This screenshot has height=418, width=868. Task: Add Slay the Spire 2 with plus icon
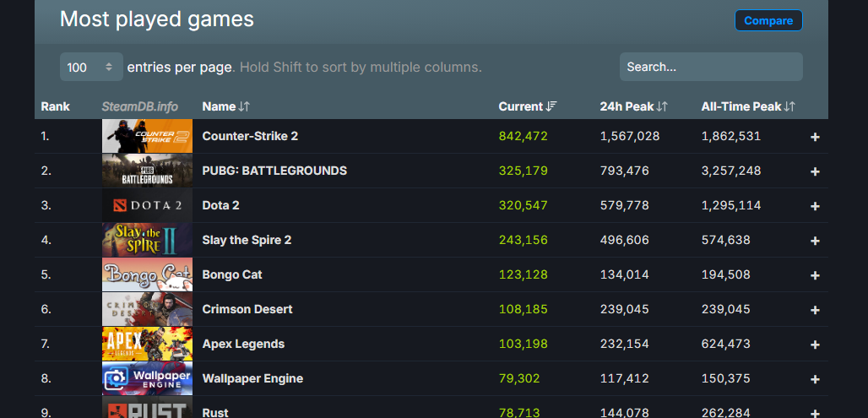(x=815, y=241)
